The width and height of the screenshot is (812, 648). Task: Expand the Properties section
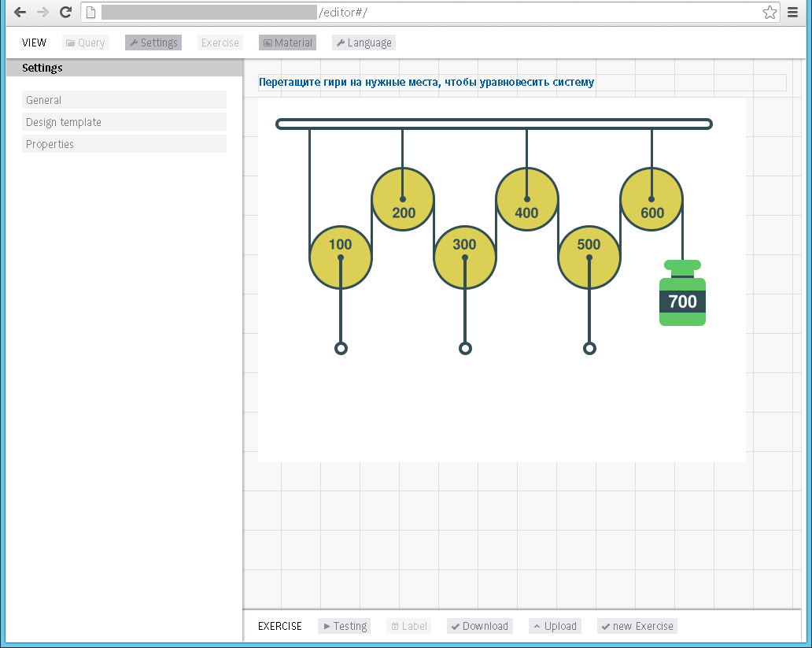pos(124,143)
